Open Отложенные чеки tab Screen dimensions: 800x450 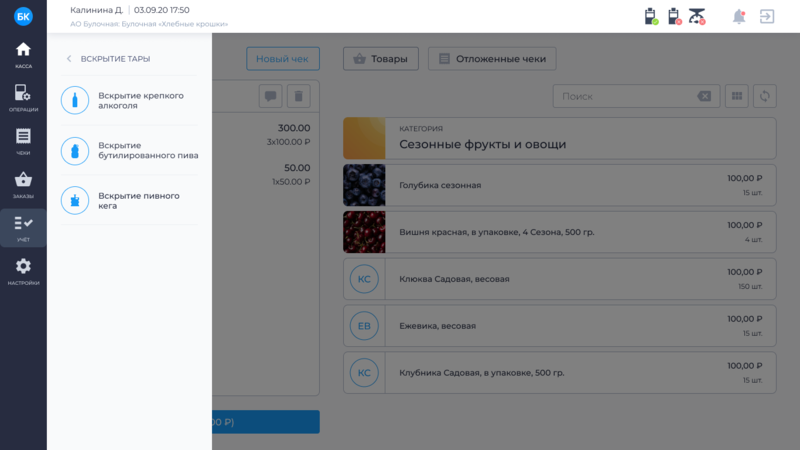[492, 59]
